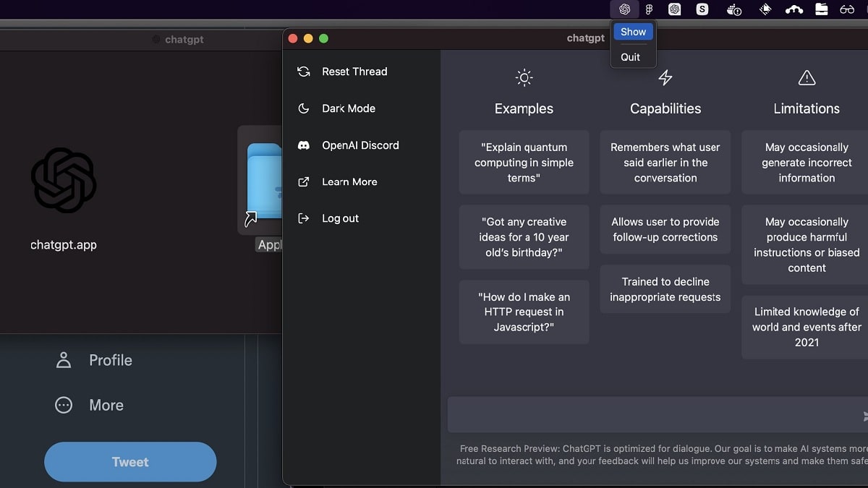Click the "generate incorrect information" limitation card
The height and width of the screenshot is (488, 868).
805,163
